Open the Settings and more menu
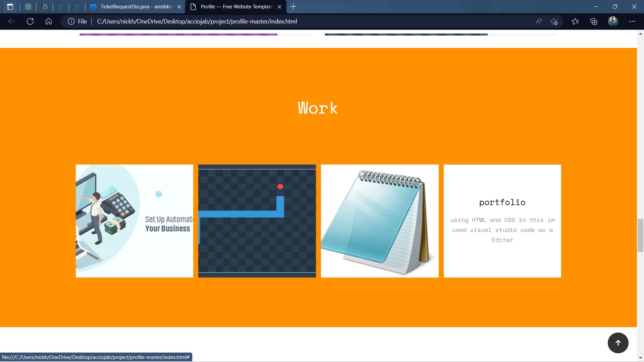 pos(633,21)
